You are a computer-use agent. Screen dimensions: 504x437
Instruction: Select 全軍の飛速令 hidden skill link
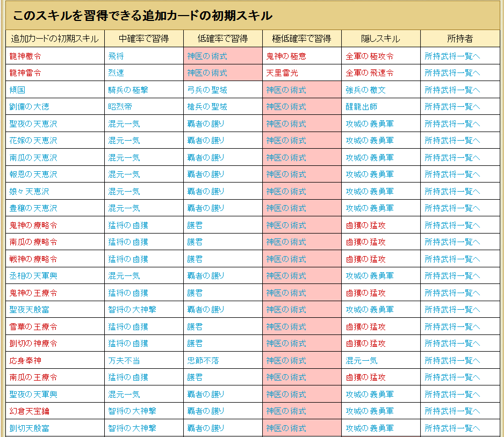click(x=369, y=73)
